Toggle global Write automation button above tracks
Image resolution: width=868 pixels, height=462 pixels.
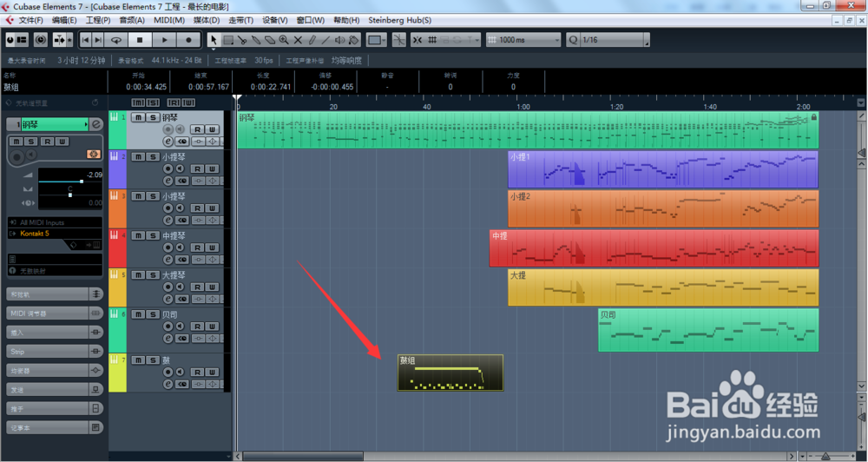click(x=188, y=102)
